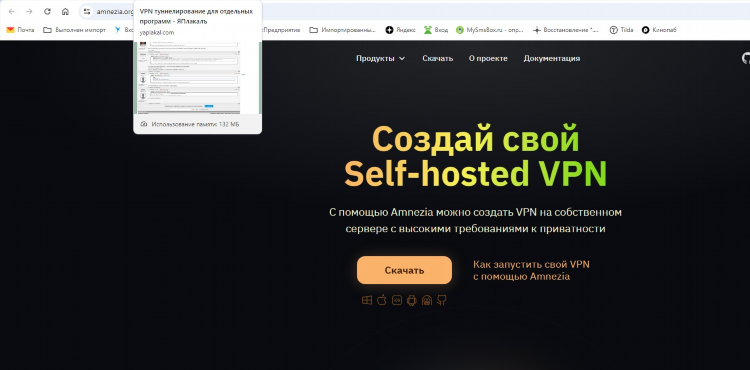
Task: Click the tab preview thumbnail of yaplakal page
Action: (x=198, y=77)
